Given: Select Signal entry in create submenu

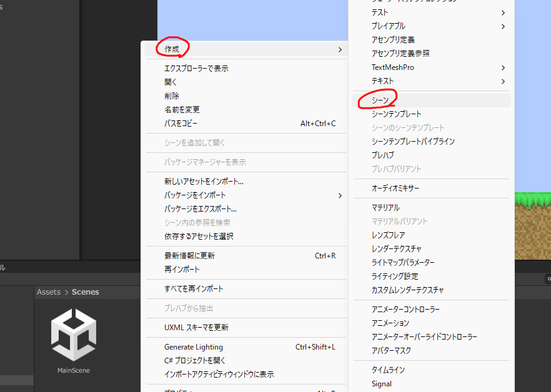Looking at the screenshot, I should [431, 384].
